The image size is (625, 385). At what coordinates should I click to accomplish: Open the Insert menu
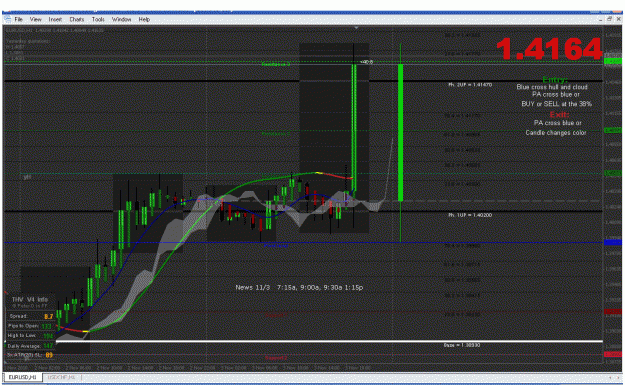55,19
